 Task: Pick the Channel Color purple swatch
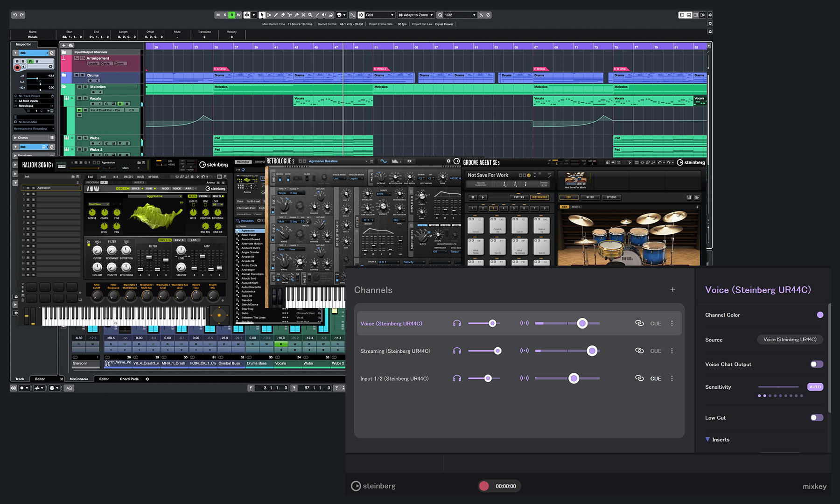pos(820,315)
